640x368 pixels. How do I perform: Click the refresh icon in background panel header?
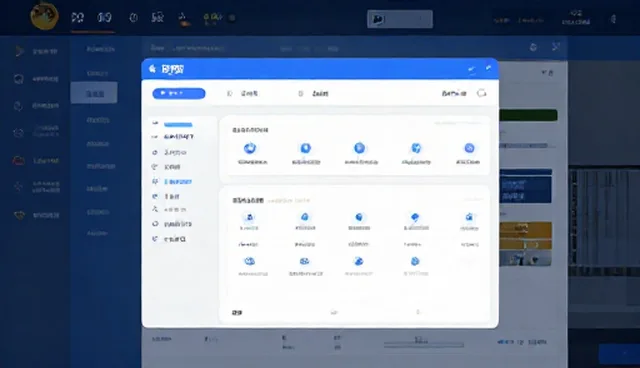pyautogui.click(x=533, y=47)
